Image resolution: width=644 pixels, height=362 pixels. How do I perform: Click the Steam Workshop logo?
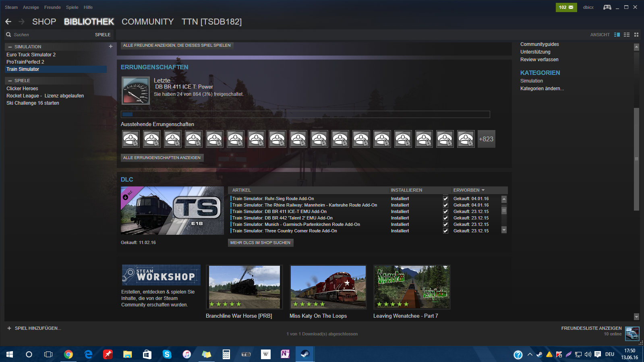(161, 275)
